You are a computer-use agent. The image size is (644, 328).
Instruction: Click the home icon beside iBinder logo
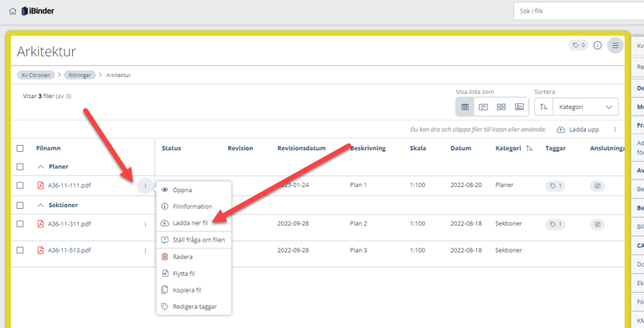pos(13,11)
